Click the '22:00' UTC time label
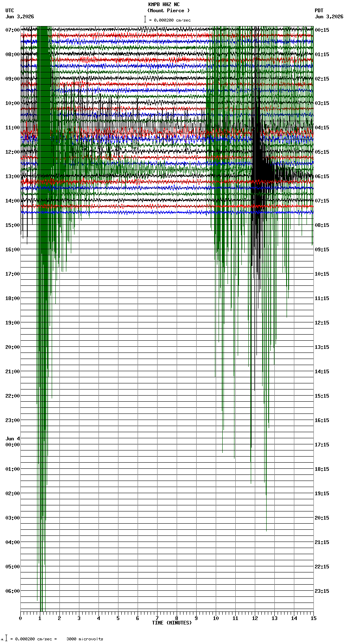 coord(13,396)
